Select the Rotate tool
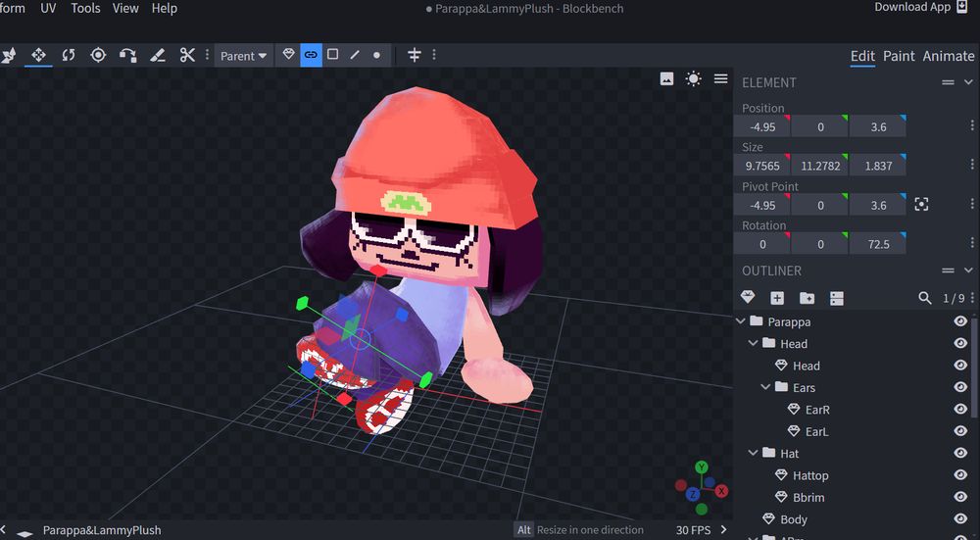The image size is (980, 540). [x=69, y=55]
